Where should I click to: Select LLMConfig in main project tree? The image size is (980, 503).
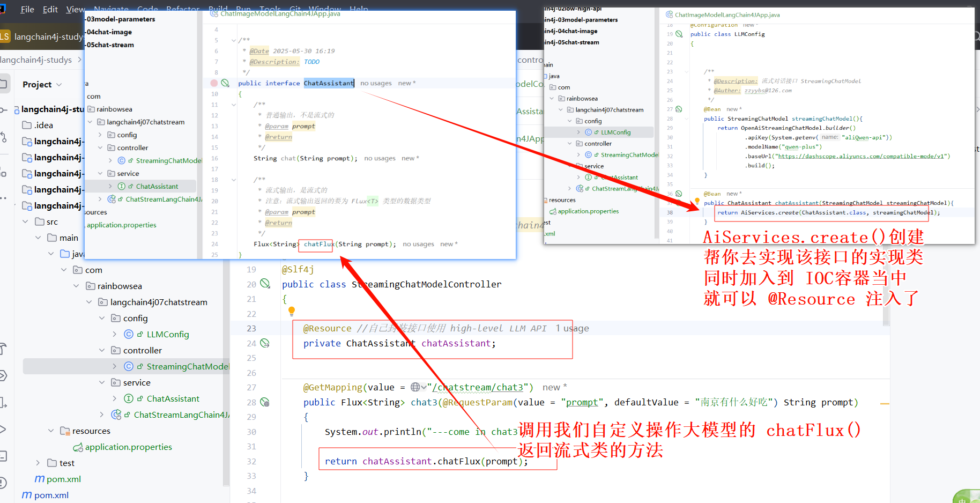[168, 334]
